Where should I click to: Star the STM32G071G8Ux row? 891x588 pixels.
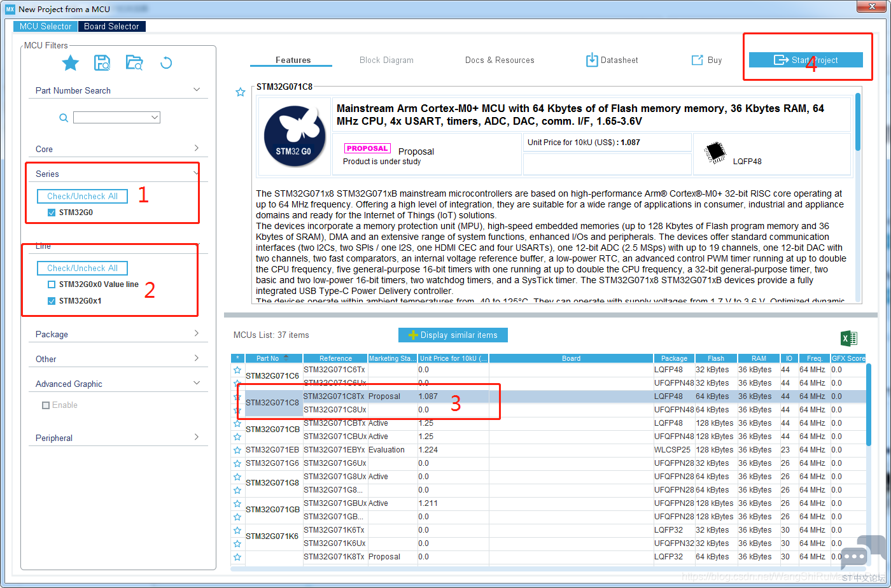click(x=237, y=477)
